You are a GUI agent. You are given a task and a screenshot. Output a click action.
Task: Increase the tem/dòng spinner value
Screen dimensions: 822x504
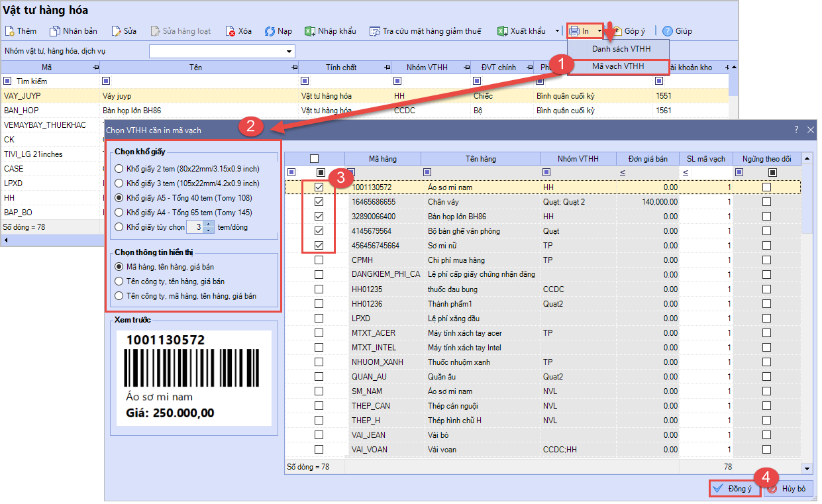coord(209,224)
